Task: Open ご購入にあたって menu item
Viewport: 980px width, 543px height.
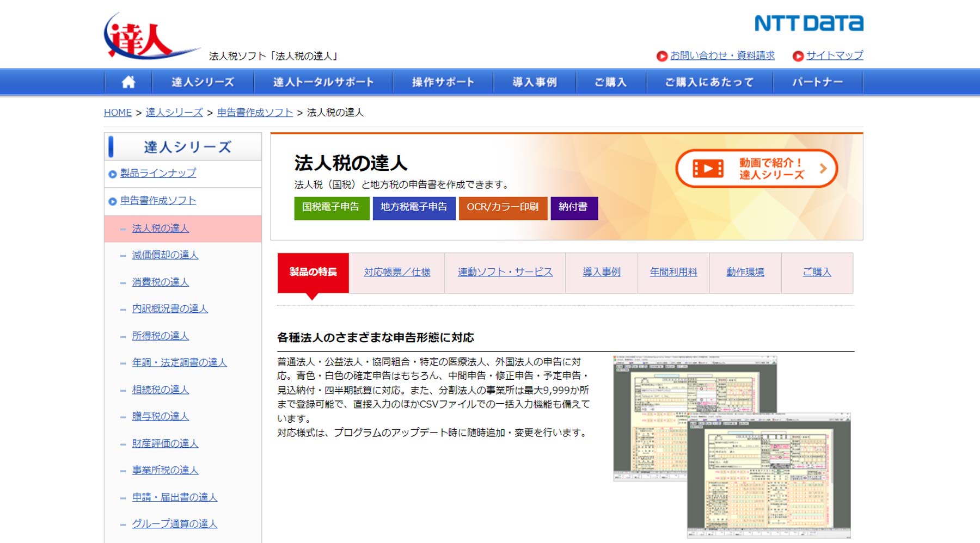Action: tap(709, 82)
